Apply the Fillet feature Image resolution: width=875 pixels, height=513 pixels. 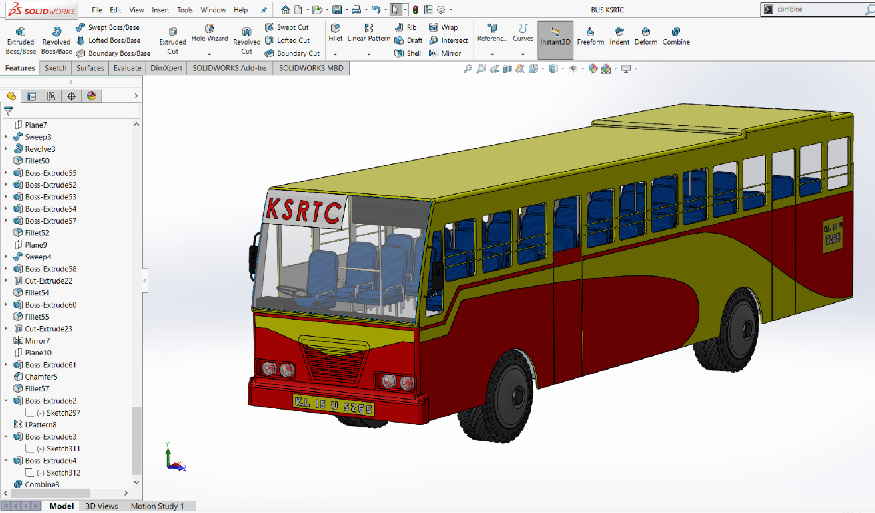(335, 33)
